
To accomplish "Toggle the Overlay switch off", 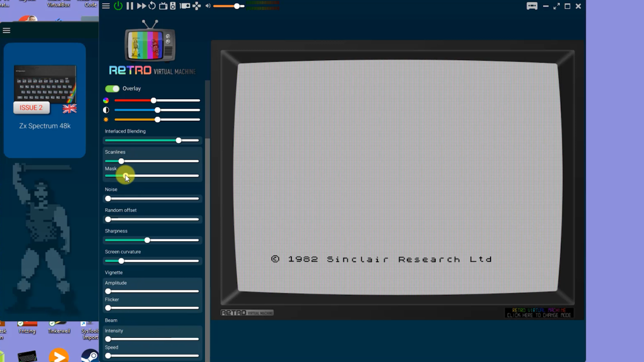I will coord(113,88).
